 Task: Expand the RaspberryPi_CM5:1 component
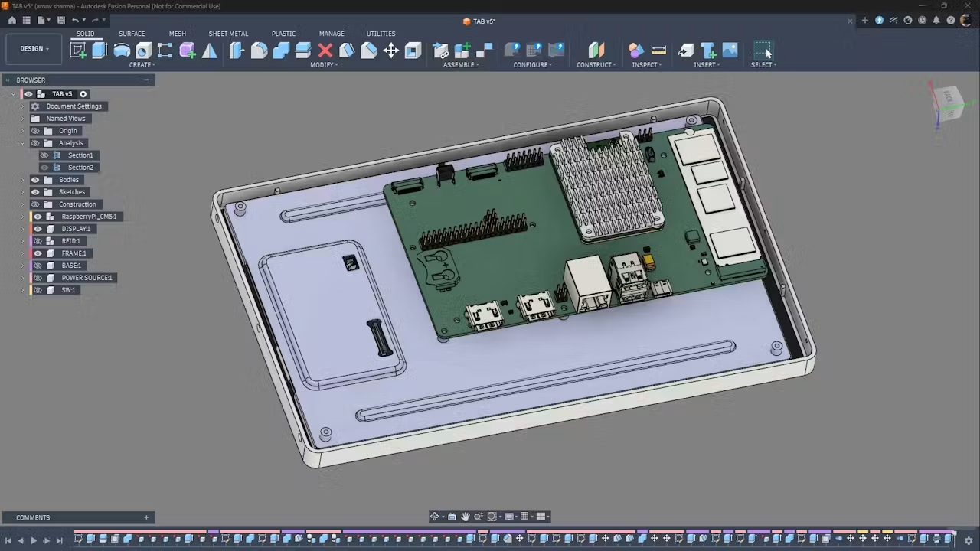tap(24, 217)
